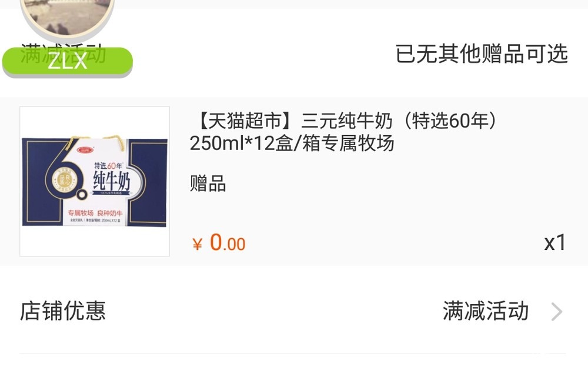Select the 店铺优惠 row label
This screenshot has height=377, width=588.
(63, 311)
